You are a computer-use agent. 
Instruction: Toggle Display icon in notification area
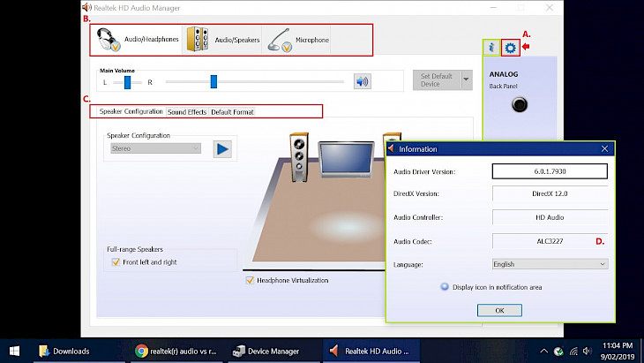[445, 287]
